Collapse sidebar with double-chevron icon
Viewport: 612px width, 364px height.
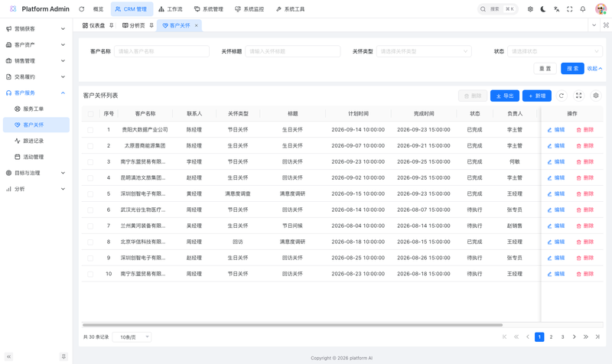click(x=8, y=356)
